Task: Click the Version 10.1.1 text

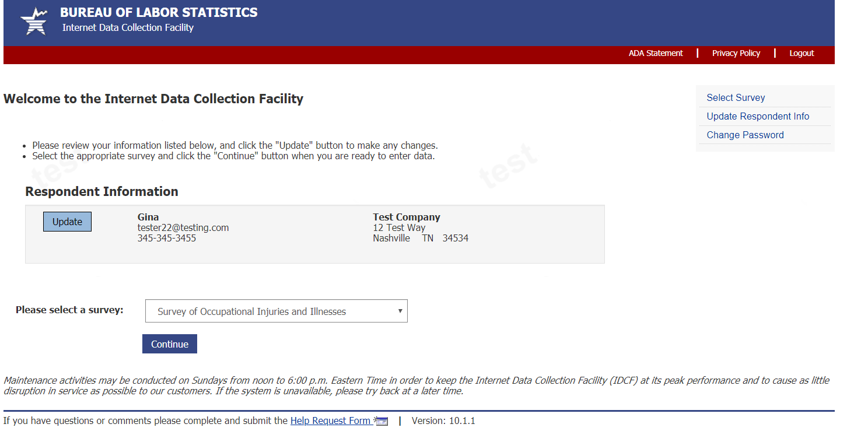Action: tap(443, 421)
